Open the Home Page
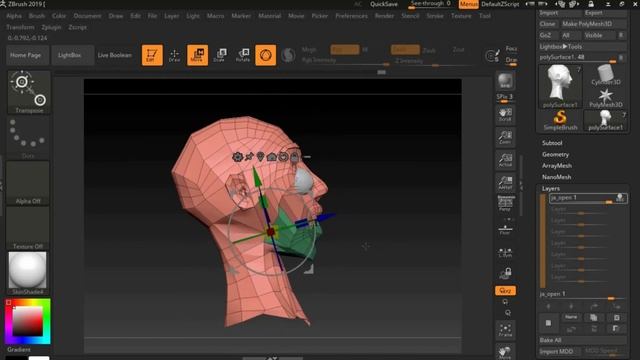Image resolution: width=640 pixels, height=360 pixels. tap(27, 55)
